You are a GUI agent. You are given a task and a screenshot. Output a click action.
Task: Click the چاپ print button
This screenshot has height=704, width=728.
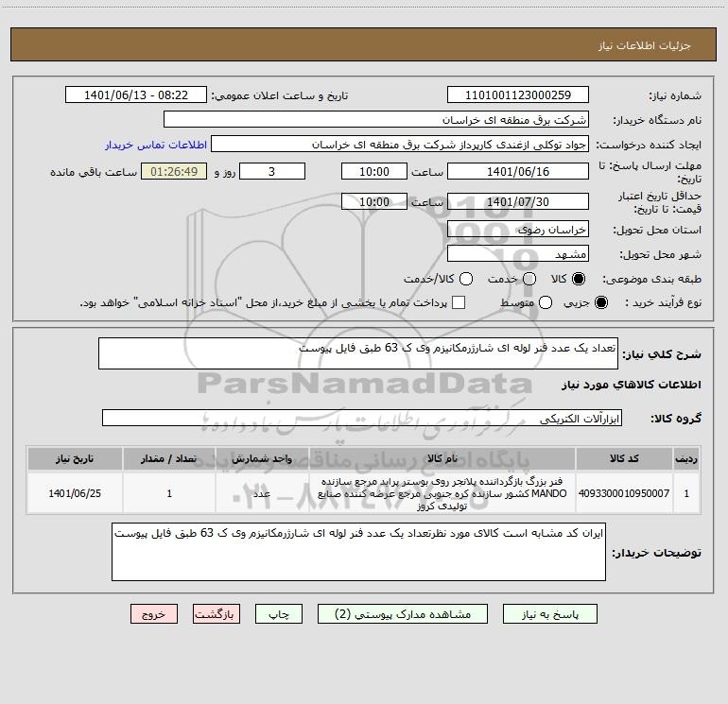click(279, 614)
